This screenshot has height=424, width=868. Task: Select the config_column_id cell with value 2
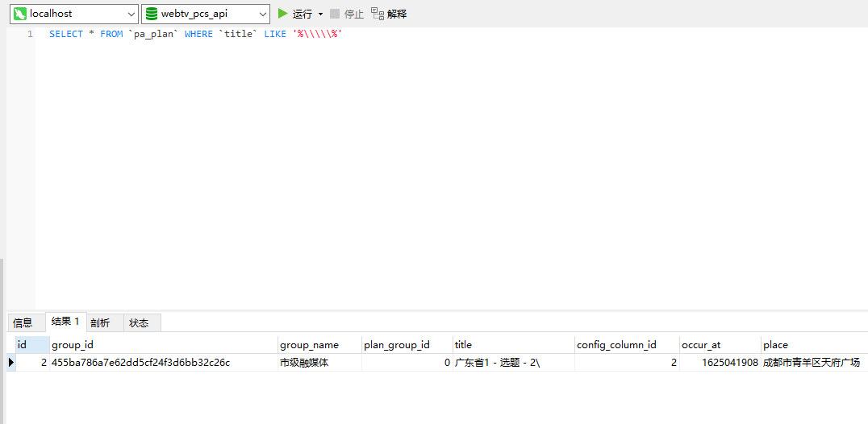[627, 363]
